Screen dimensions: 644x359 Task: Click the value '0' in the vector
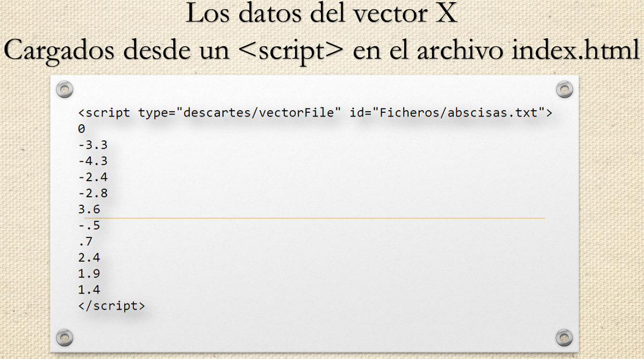pyautogui.click(x=81, y=128)
